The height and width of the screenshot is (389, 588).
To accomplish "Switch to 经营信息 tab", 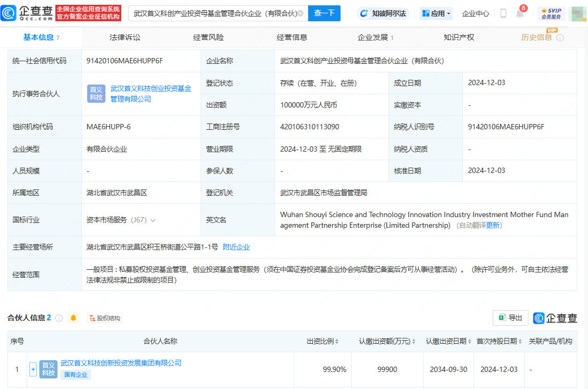I will 292,37.
